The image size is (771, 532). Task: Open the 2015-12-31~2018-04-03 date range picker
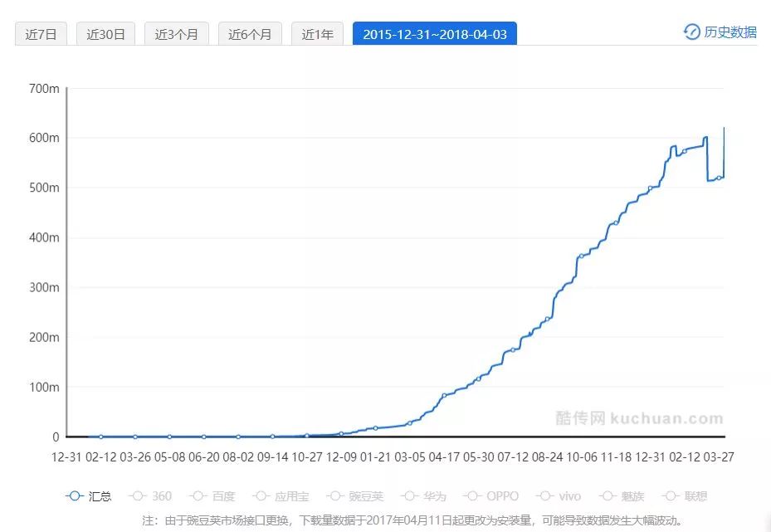click(x=434, y=34)
